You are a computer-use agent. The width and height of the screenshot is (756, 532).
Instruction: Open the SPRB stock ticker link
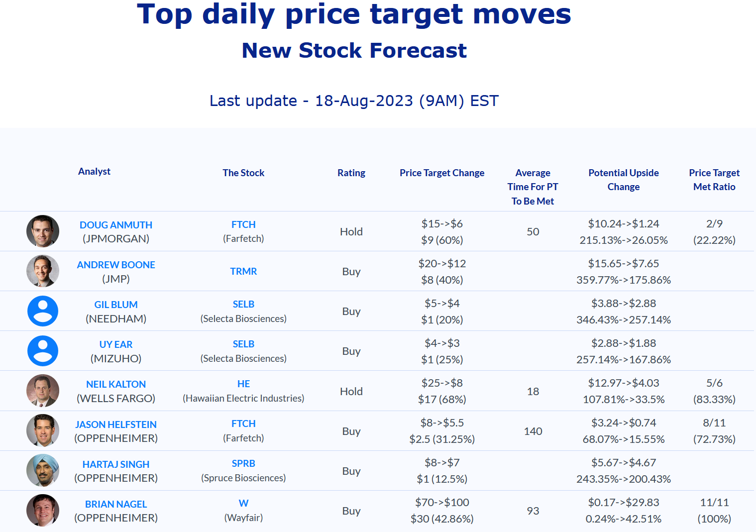243,463
